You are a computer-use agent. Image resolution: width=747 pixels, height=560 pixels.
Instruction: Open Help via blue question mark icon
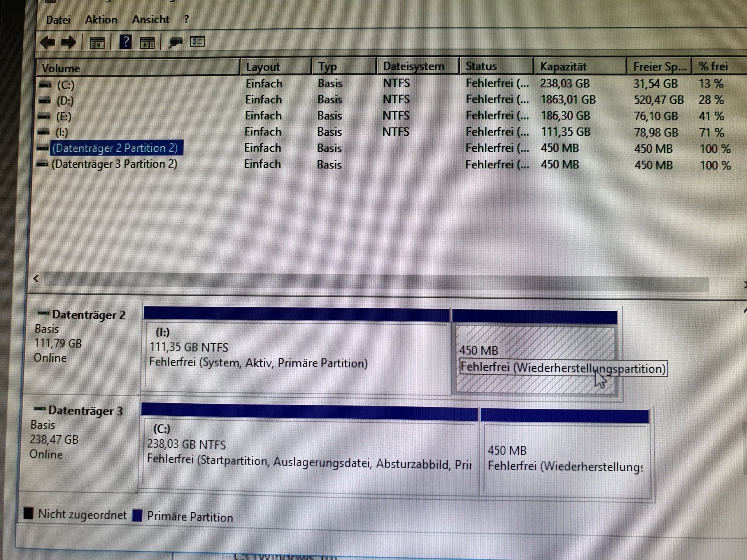coord(125,42)
